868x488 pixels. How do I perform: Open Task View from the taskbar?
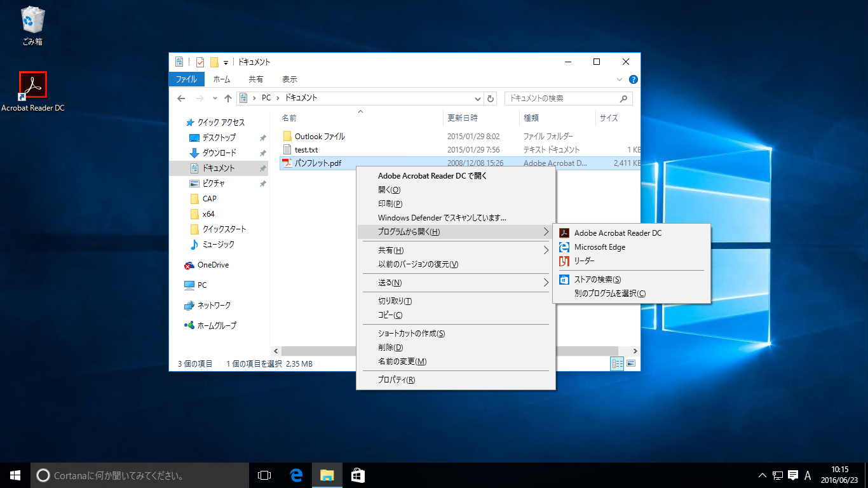click(264, 475)
